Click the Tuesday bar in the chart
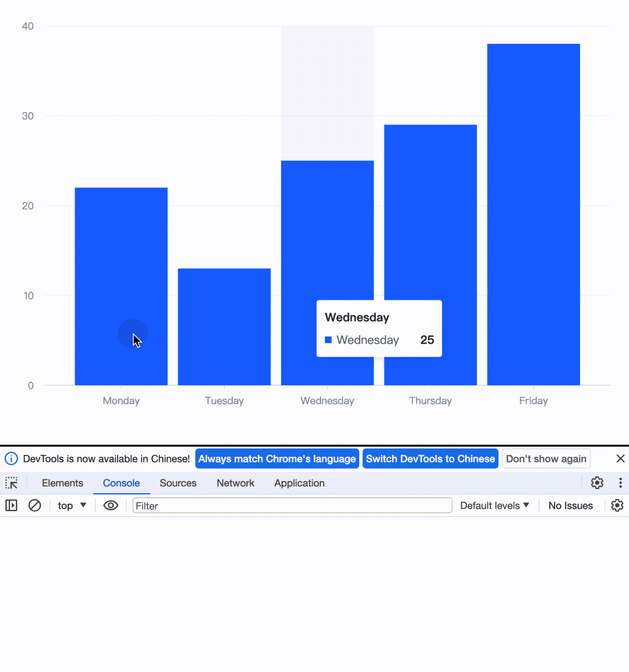629x672 pixels. pos(224,327)
